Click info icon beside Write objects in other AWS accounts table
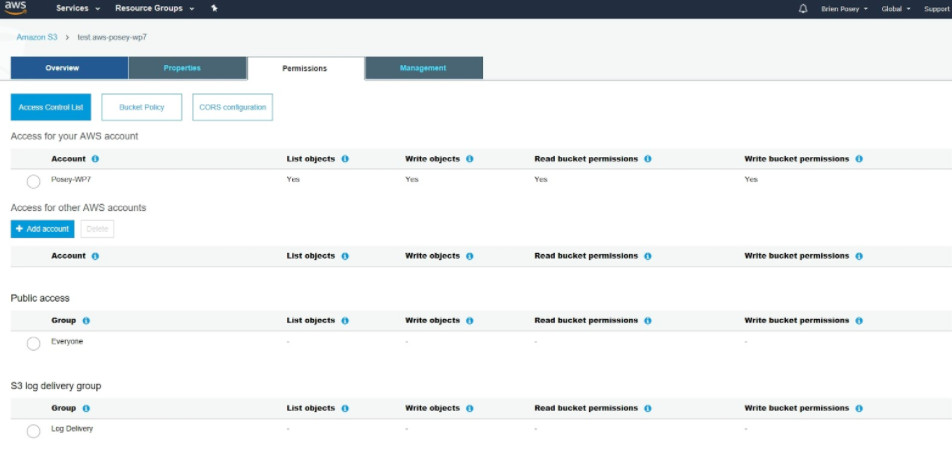This screenshot has height=450, width=952. coord(469,256)
